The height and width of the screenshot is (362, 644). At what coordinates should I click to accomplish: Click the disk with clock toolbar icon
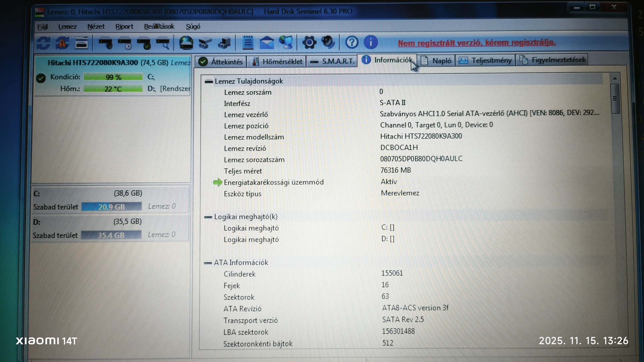(125, 43)
